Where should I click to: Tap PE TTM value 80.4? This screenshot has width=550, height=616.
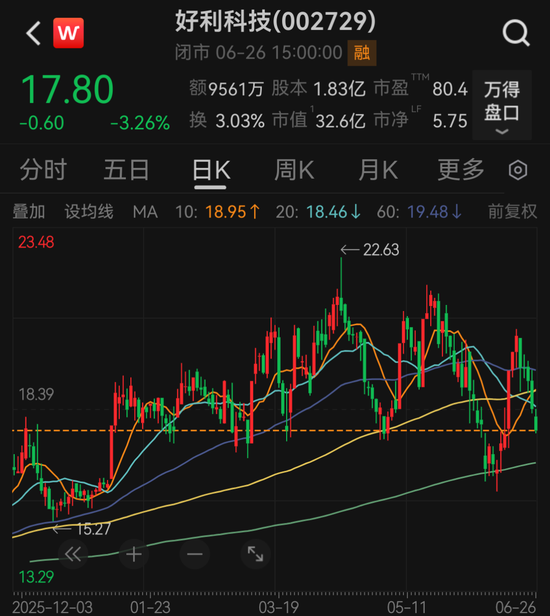point(450,89)
